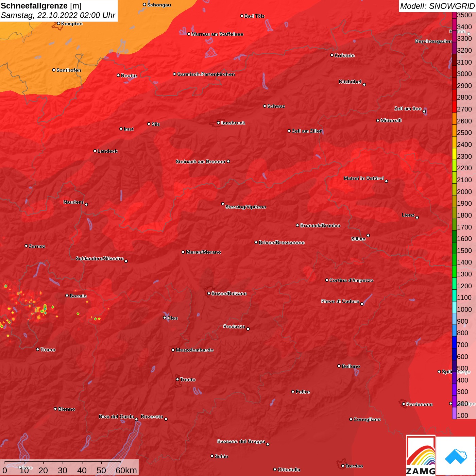This screenshot has width=476, height=476.
Task: Click the 60km scale bar label
Action: 126,470
